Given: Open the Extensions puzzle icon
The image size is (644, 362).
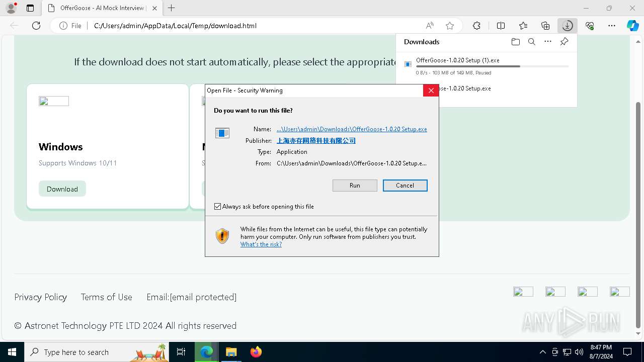Looking at the screenshot, I should [476, 26].
